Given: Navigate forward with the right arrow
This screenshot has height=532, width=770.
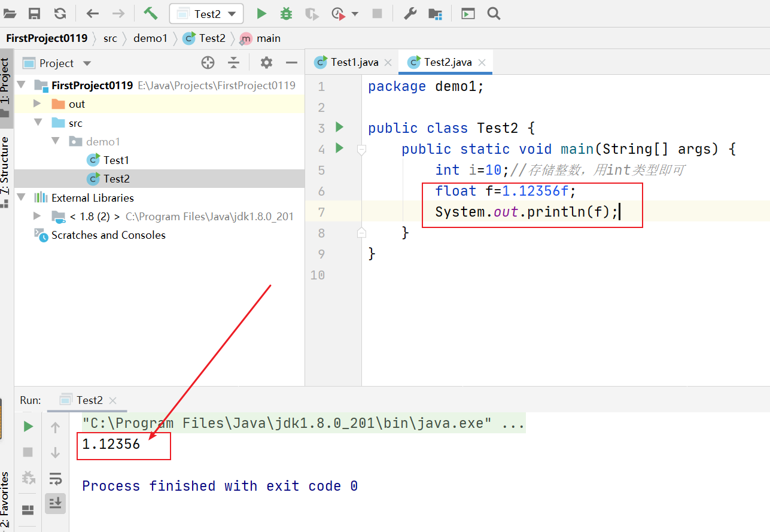Looking at the screenshot, I should click(x=118, y=13).
